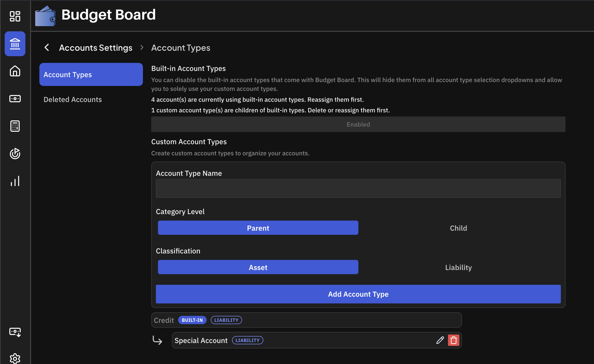Open the Accounts bank icon in sidebar
This screenshot has height=364, width=594.
point(15,44)
